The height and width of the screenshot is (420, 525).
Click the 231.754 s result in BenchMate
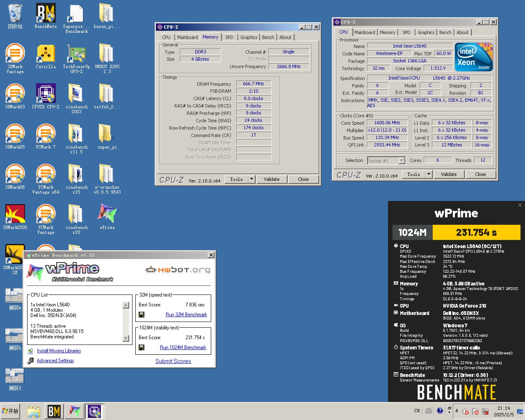tap(477, 233)
